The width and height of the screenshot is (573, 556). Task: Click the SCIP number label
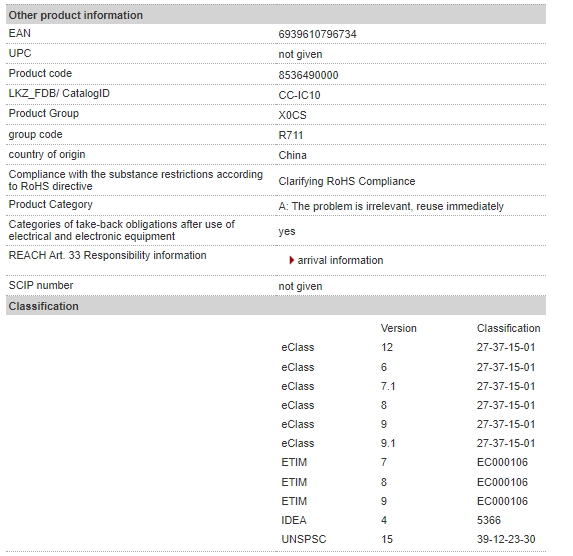point(41,285)
